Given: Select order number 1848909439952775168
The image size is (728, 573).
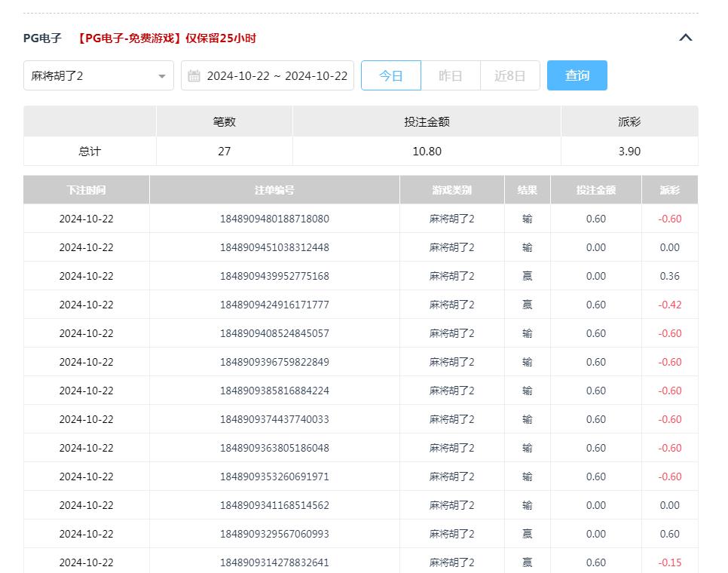Looking at the screenshot, I should point(274,276).
